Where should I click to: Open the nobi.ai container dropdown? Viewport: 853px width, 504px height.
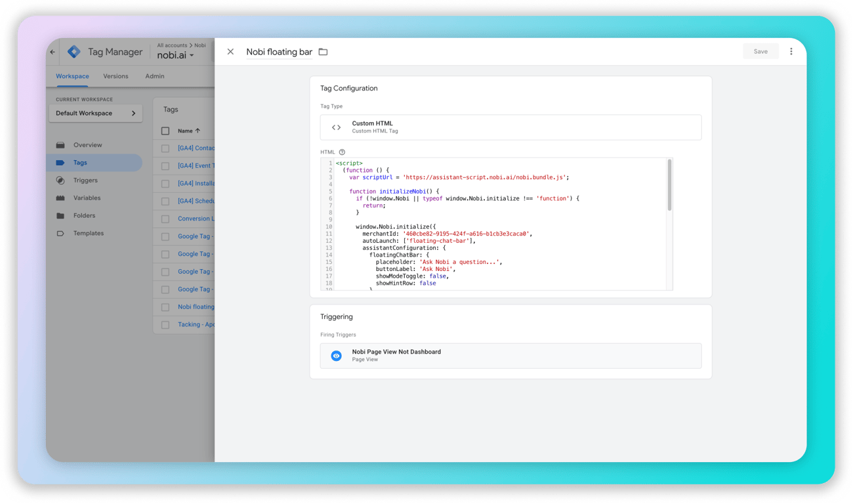(x=175, y=56)
